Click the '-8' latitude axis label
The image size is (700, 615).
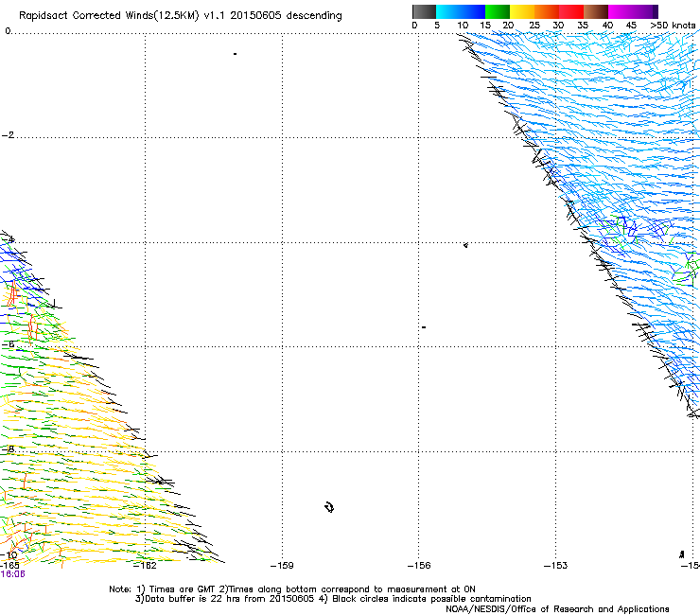[8, 448]
